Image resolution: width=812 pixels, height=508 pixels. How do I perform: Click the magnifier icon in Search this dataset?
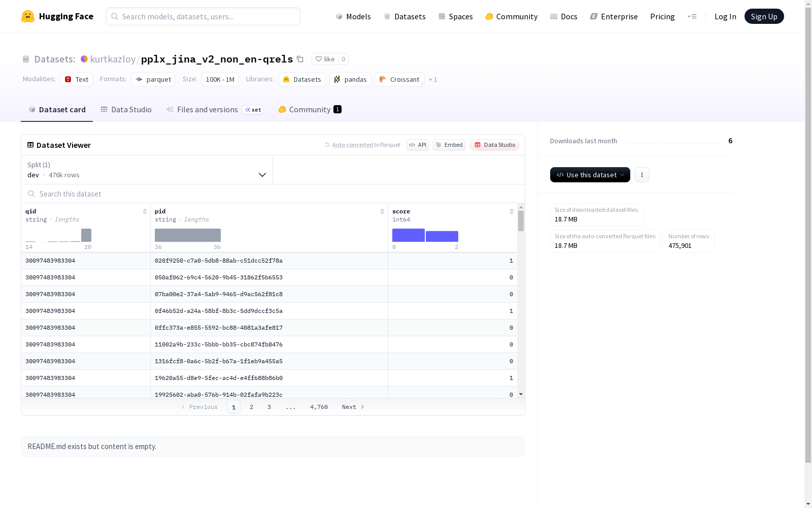pos(31,194)
